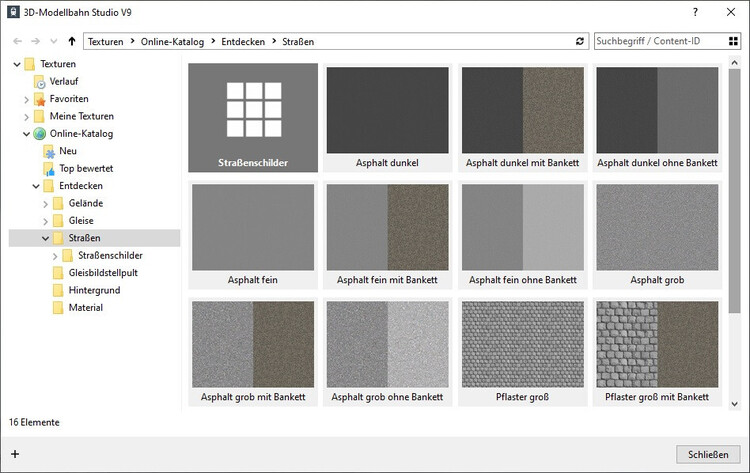Select the Neu item in Online-Katalog
The width and height of the screenshot is (750, 473).
click(x=67, y=151)
